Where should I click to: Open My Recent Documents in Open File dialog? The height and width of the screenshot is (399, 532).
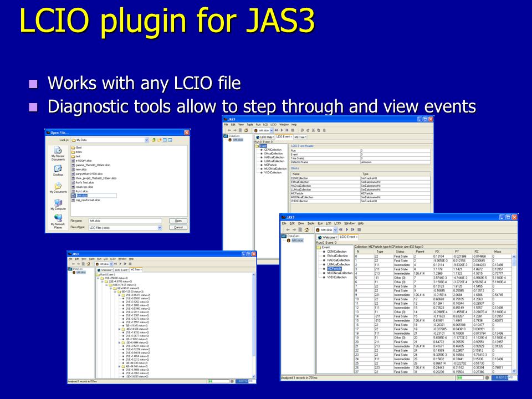click(58, 154)
